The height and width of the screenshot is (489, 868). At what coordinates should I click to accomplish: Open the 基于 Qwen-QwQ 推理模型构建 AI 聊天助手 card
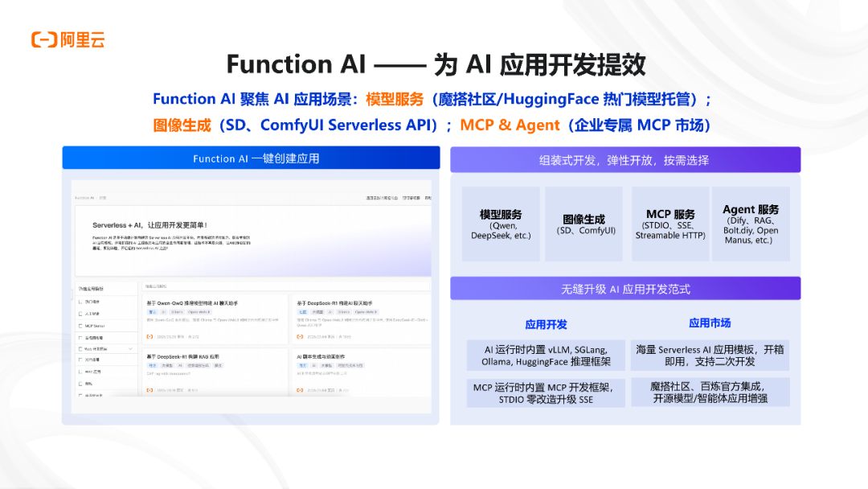[x=215, y=320]
